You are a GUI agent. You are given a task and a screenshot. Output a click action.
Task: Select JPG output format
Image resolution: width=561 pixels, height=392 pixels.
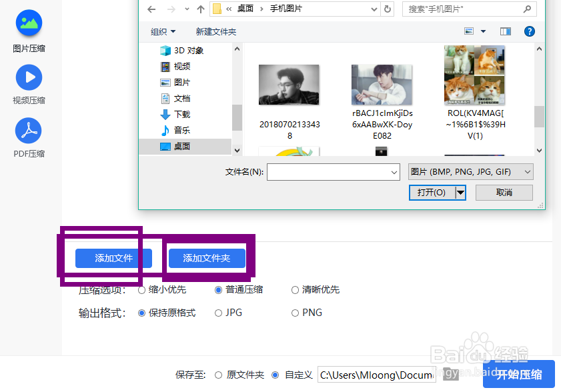point(228,313)
